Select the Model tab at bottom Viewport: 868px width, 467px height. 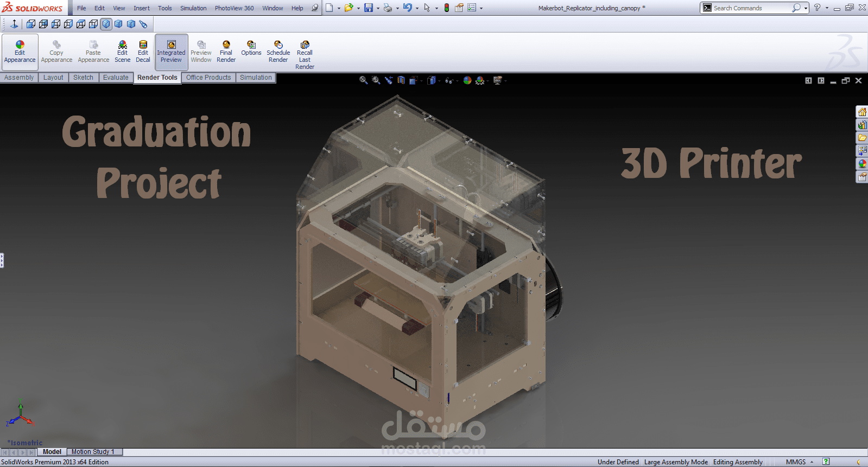click(x=52, y=452)
